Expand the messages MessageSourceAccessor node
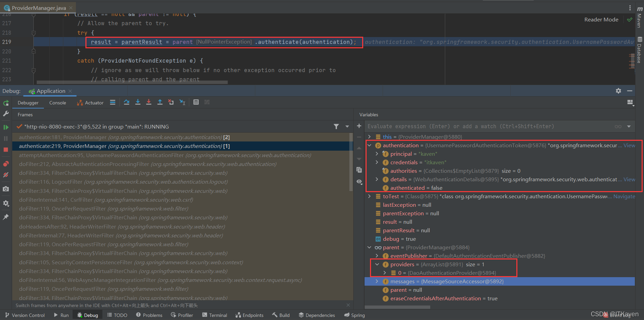This screenshot has height=320, width=644. pyautogui.click(x=377, y=281)
